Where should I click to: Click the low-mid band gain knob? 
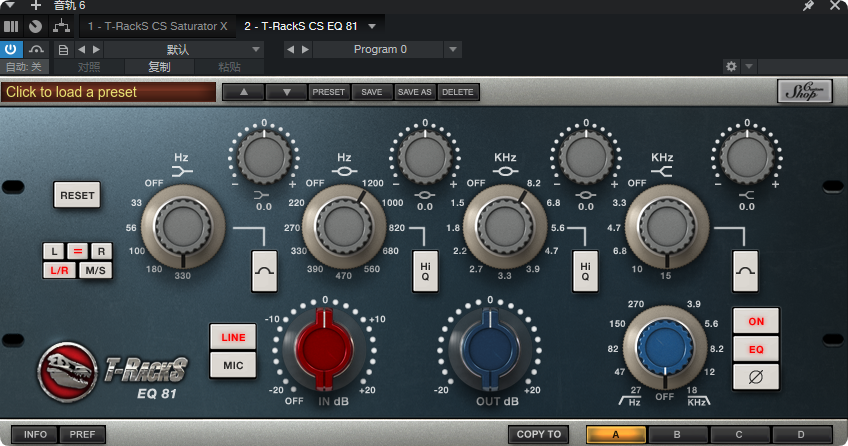click(x=425, y=157)
